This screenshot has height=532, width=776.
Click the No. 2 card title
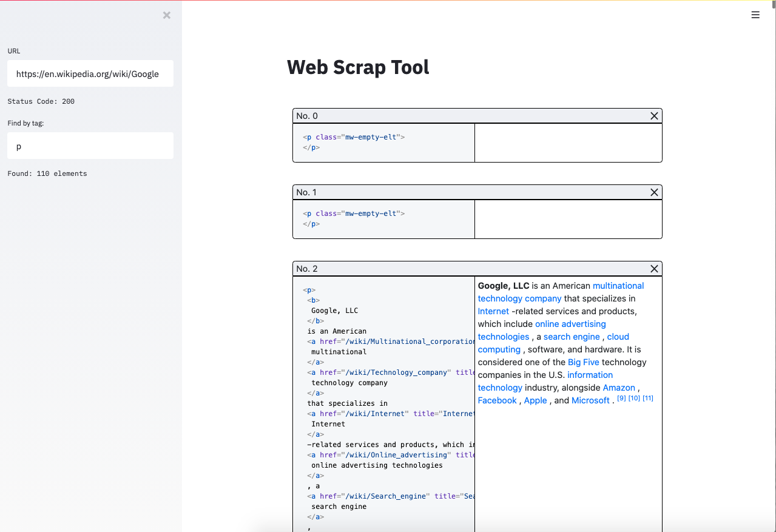307,269
